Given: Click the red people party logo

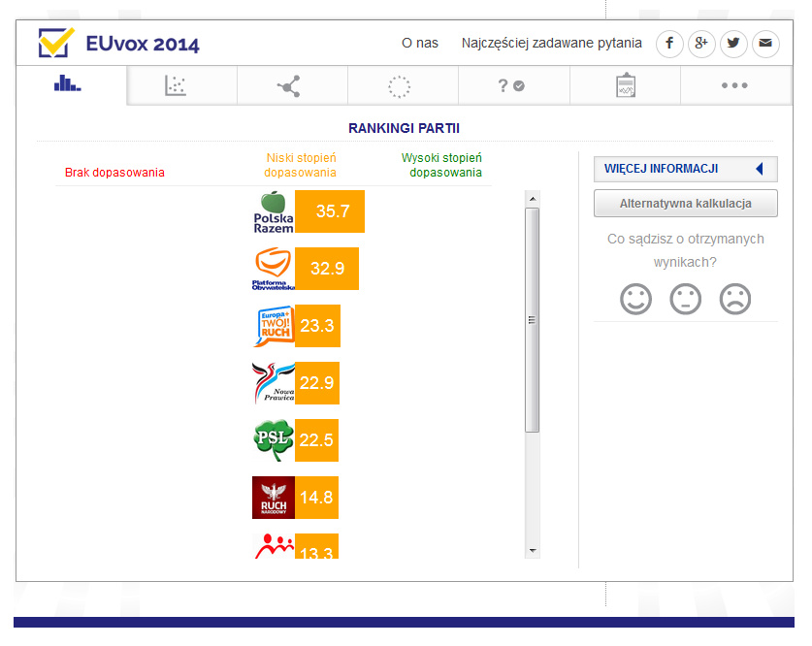Looking at the screenshot, I should tap(274, 546).
